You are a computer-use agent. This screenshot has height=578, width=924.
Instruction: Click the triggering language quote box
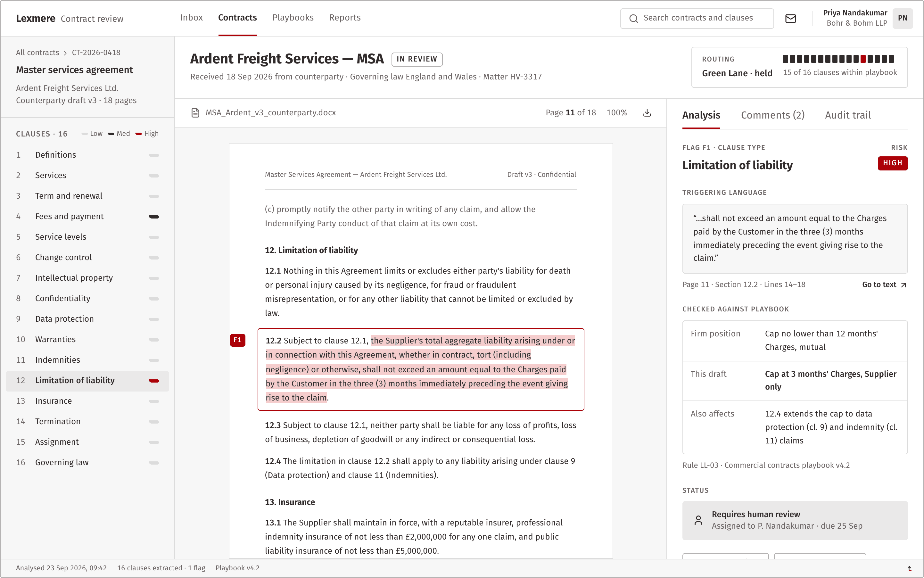(x=795, y=239)
